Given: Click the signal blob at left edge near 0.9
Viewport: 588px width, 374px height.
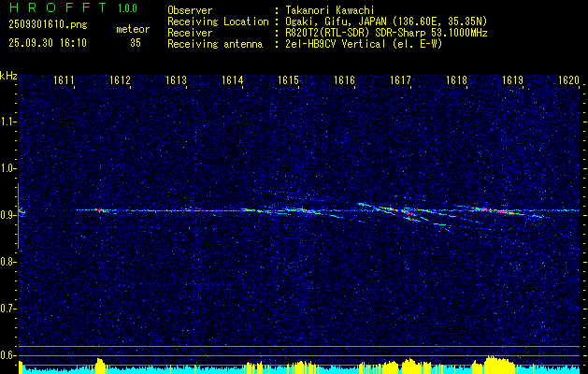Looking at the screenshot, I should (22, 212).
